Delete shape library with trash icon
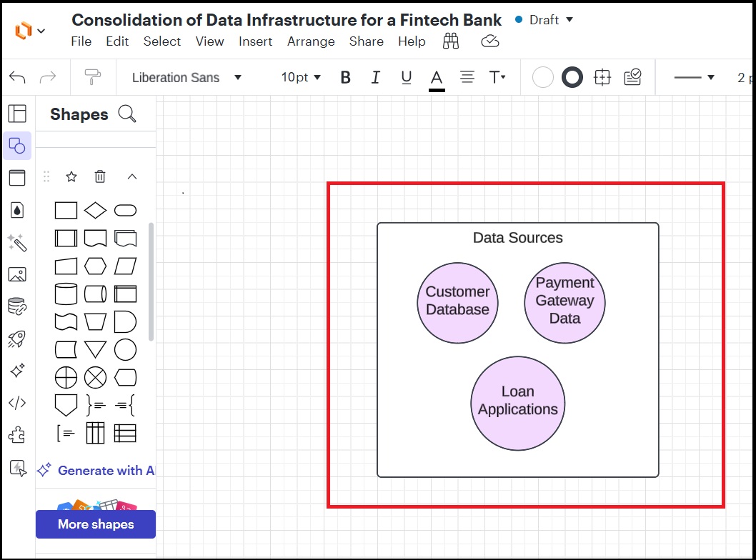Image resolution: width=756 pixels, height=560 pixels. coord(100,176)
